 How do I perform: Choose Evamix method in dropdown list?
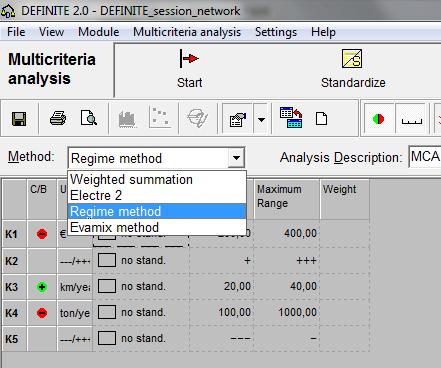[115, 227]
